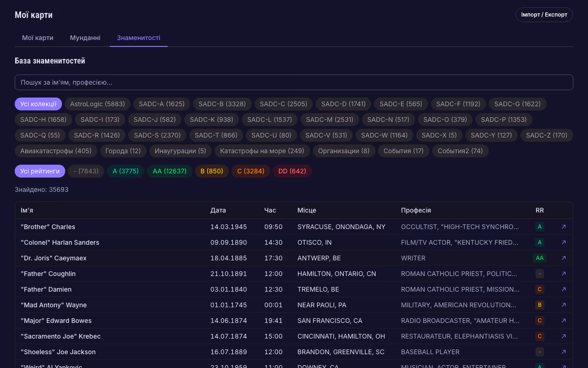Open arrow icon for "Mad Antony" Wayne

(564, 305)
